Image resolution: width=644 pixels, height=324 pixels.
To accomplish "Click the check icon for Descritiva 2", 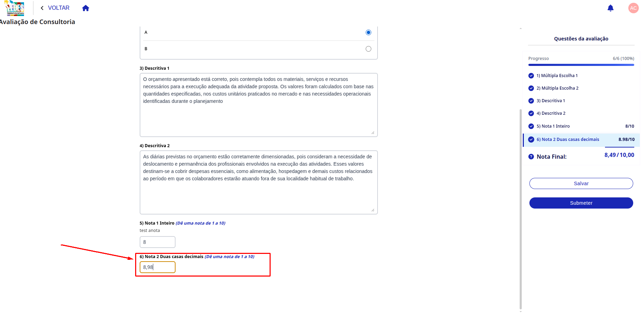I will (x=531, y=113).
